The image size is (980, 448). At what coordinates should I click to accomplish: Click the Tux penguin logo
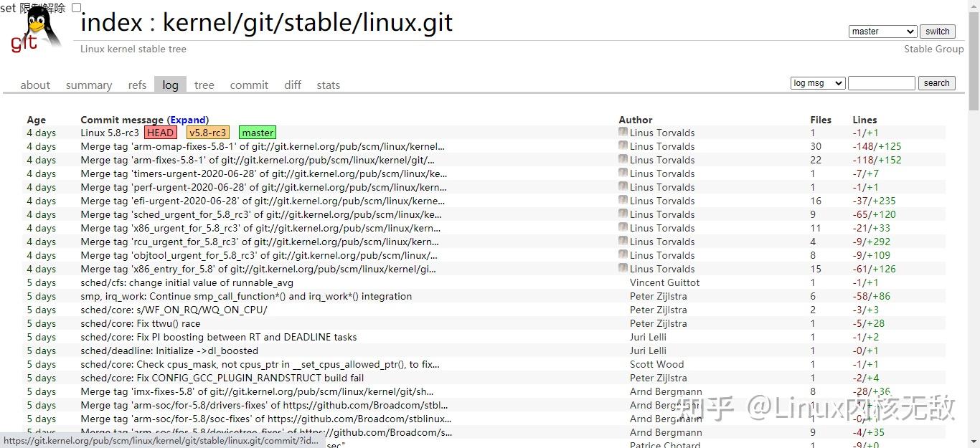(39, 25)
